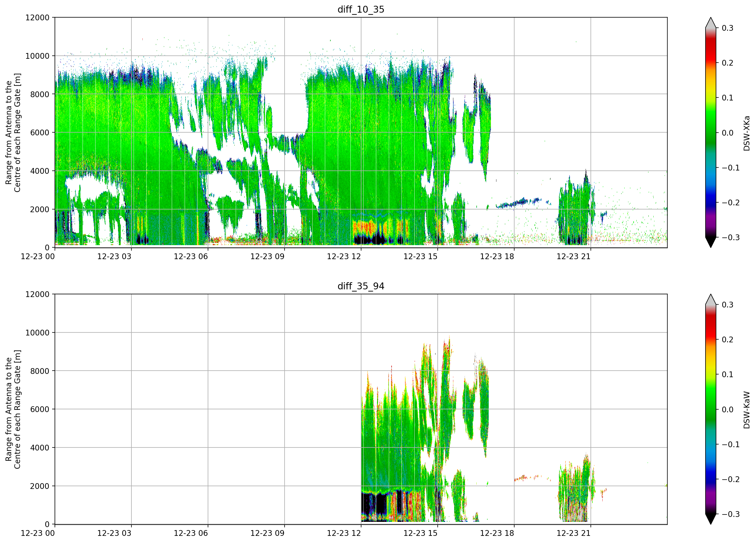Click the y-axis range label of diff_10_35 plot
This screenshot has width=756, height=543.
point(13,132)
